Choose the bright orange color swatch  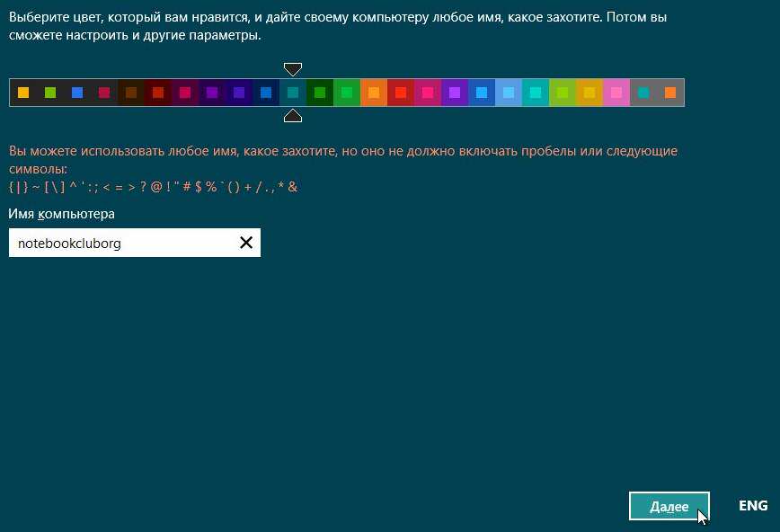[374, 93]
